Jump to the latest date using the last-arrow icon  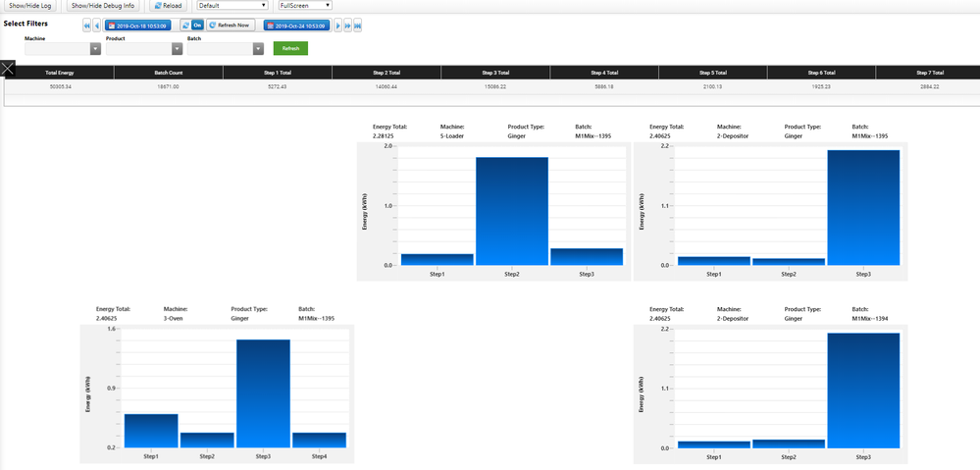[358, 26]
